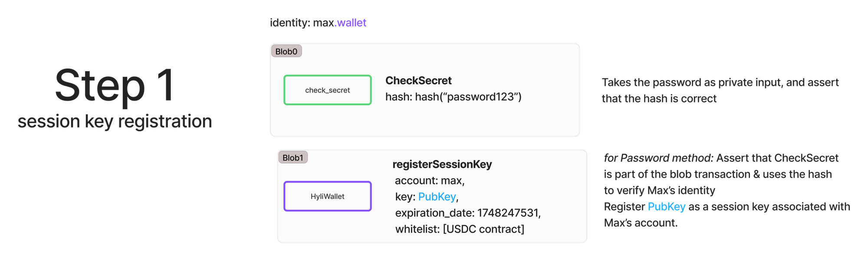Select the Blob0 label tag
Screen dimensions: 868x261
286,51
